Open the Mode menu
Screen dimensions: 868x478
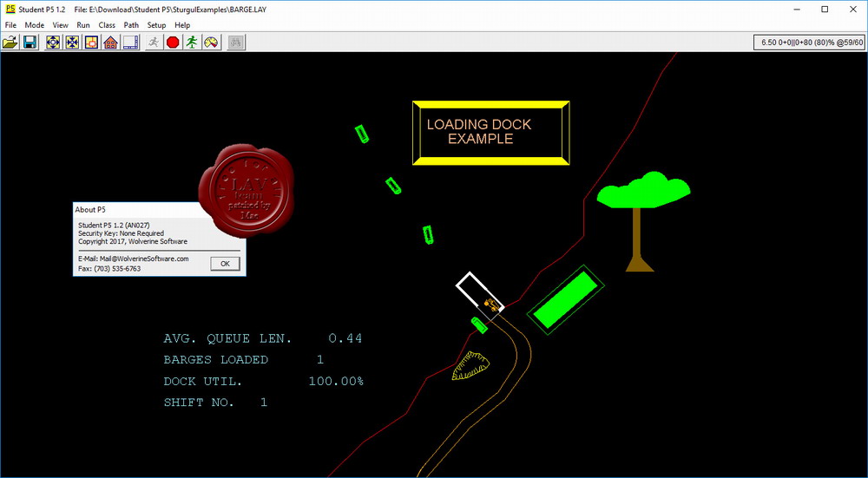[35, 25]
